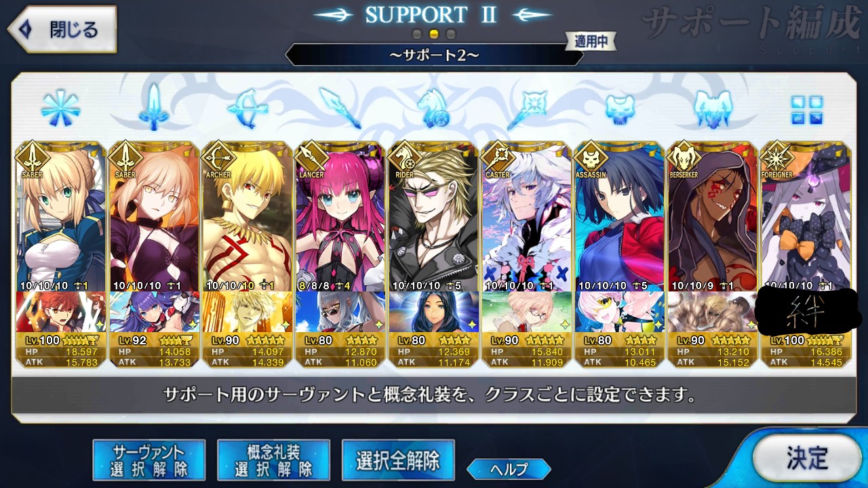Select the All-class snowflake icon
Image resolution: width=868 pixels, height=488 pixels.
[61, 108]
